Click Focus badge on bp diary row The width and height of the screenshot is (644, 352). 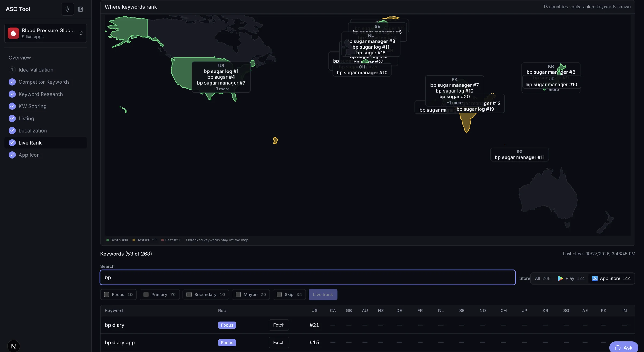tap(227, 325)
